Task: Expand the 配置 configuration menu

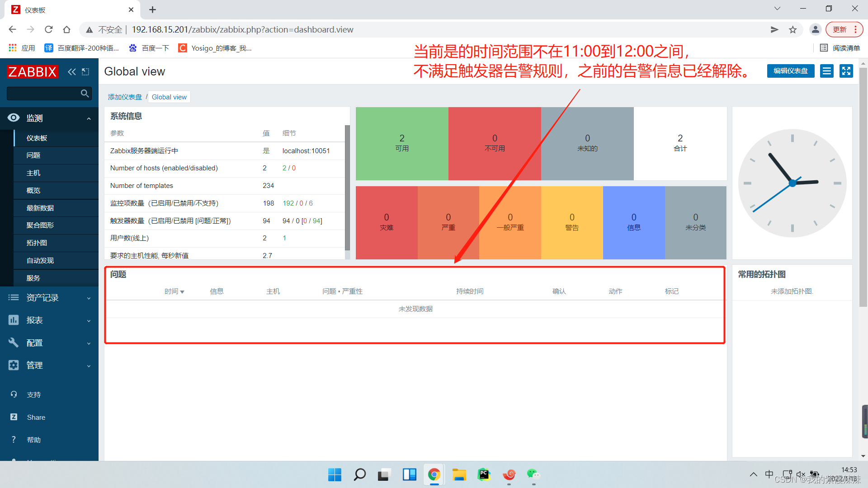Action: click(49, 343)
